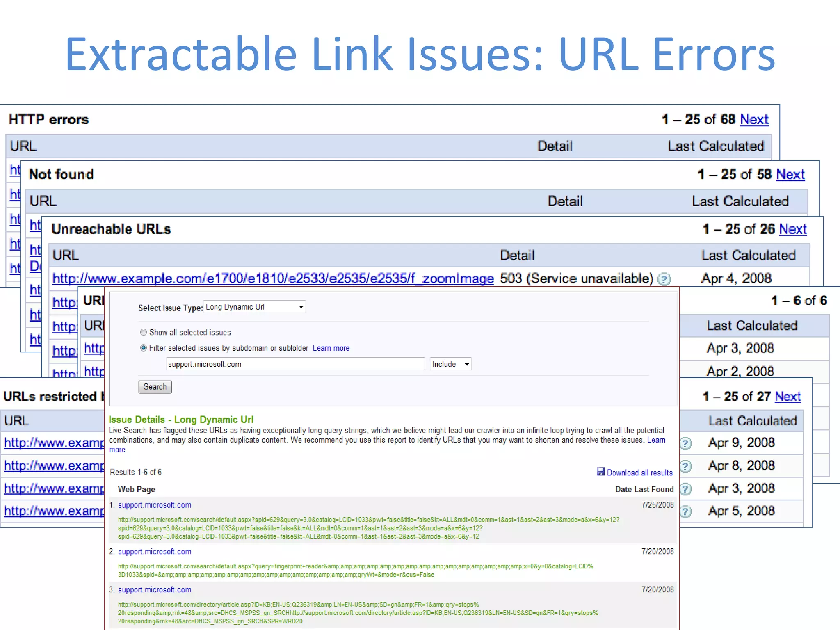Click URL column header in Unreachable URLs table
This screenshot has width=840, height=630.
[x=66, y=255]
